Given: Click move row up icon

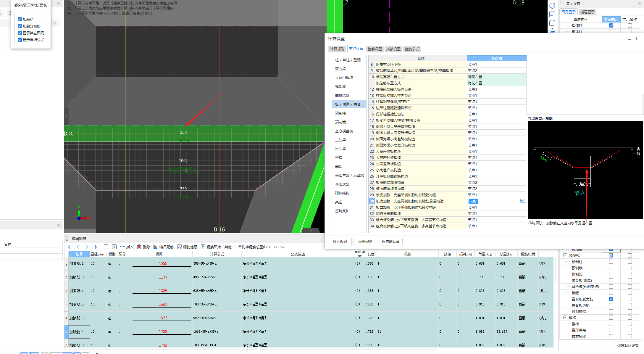Looking at the screenshot, I should (106, 247).
